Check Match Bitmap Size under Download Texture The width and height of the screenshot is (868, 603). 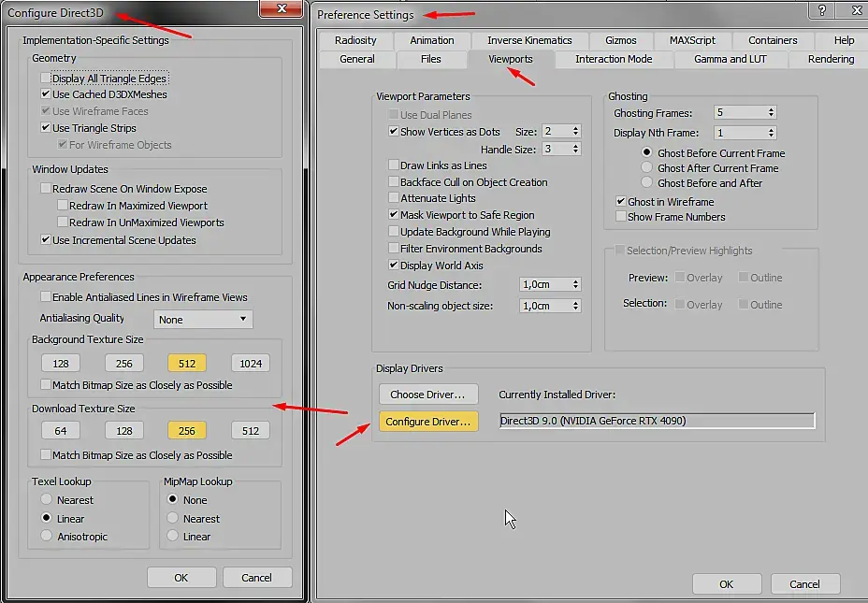click(46, 454)
